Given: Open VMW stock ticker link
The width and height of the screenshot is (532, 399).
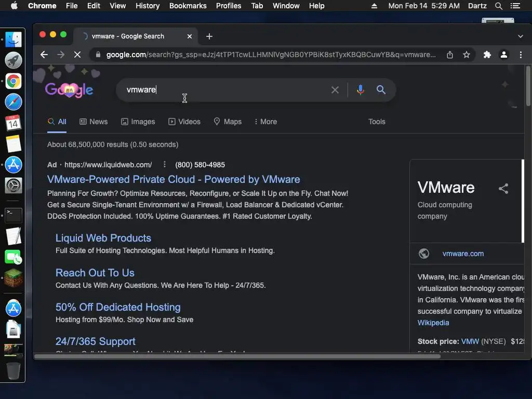Looking at the screenshot, I should click(x=470, y=341).
